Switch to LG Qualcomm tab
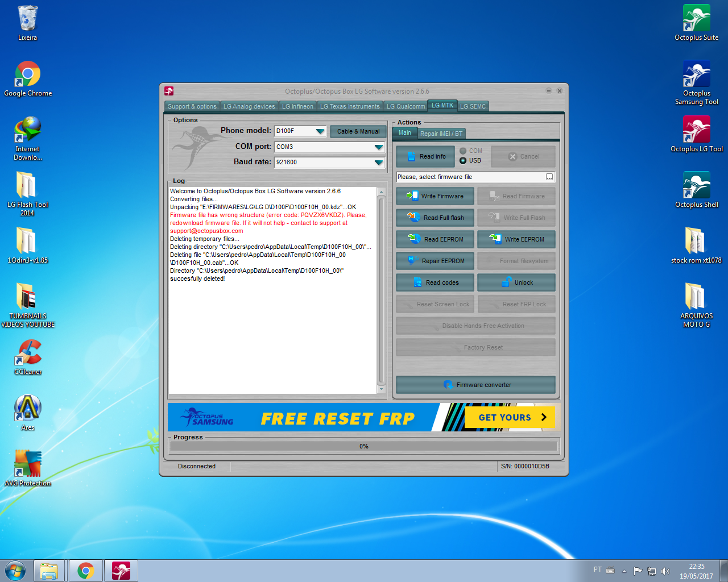This screenshot has height=582, width=728. coord(406,106)
